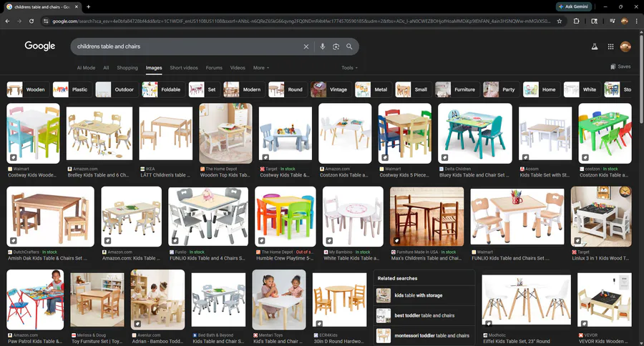The width and height of the screenshot is (644, 346).
Task: Switch to the Shopping tab
Action: pyautogui.click(x=127, y=68)
